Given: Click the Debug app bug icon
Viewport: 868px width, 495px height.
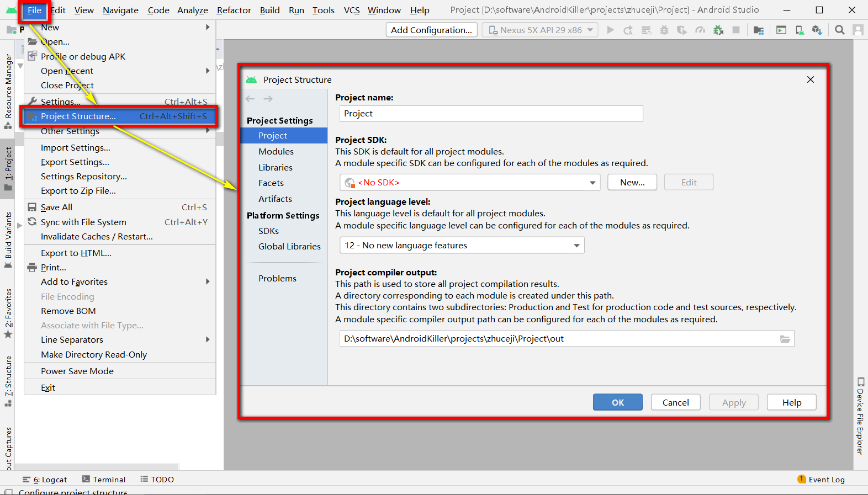Looking at the screenshot, I should [664, 30].
